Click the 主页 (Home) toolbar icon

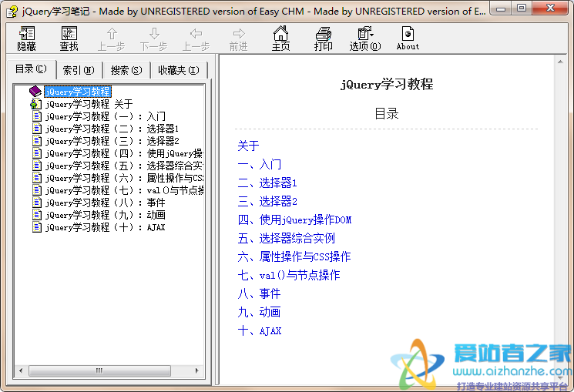(280, 38)
